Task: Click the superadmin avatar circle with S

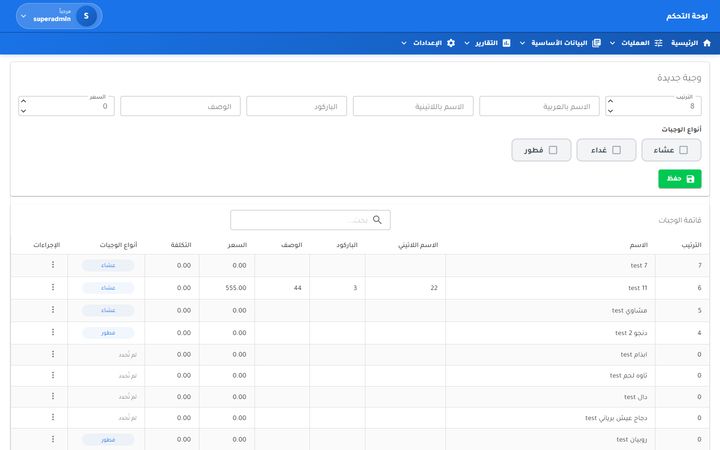Action: click(x=86, y=16)
